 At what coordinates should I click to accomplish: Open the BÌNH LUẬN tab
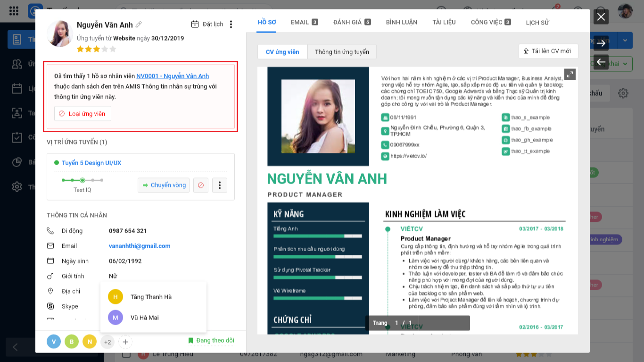(402, 22)
